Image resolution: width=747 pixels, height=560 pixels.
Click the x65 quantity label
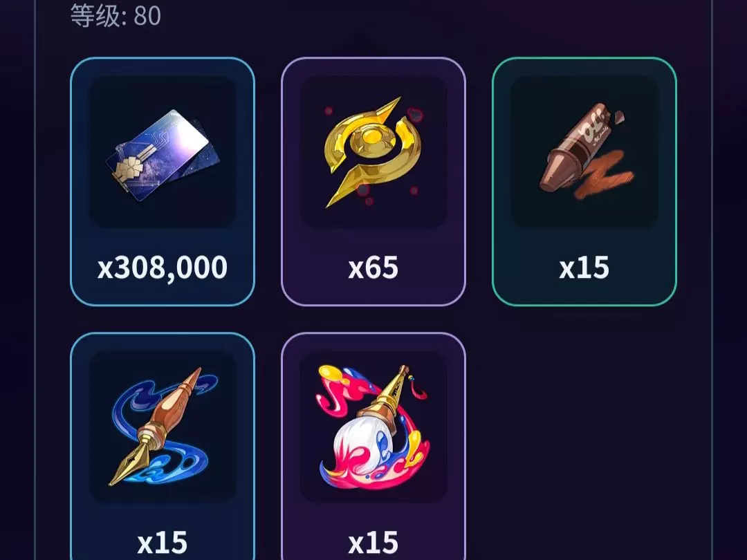coord(373,268)
